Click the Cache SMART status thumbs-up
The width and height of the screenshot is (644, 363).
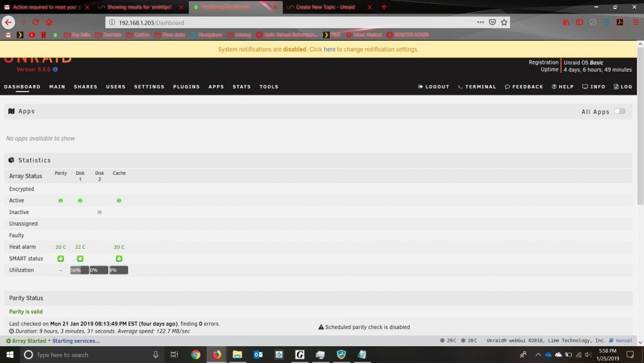point(119,259)
